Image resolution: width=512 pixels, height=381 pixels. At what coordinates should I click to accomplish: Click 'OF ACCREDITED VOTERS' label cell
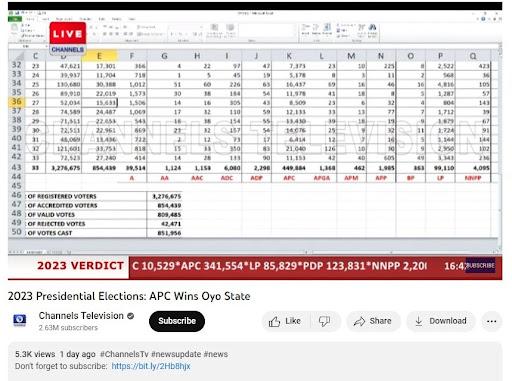[86, 205]
